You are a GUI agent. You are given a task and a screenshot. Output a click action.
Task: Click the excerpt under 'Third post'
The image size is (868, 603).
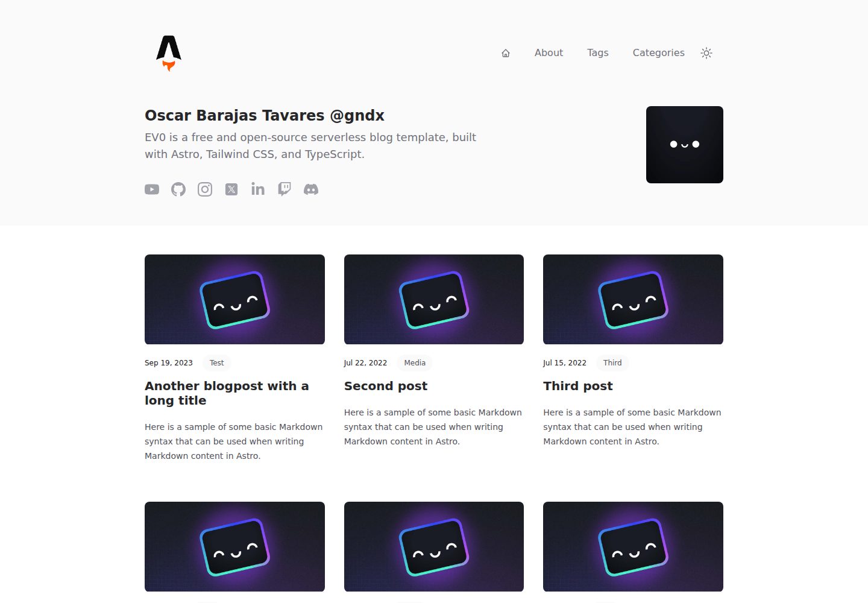point(632,427)
